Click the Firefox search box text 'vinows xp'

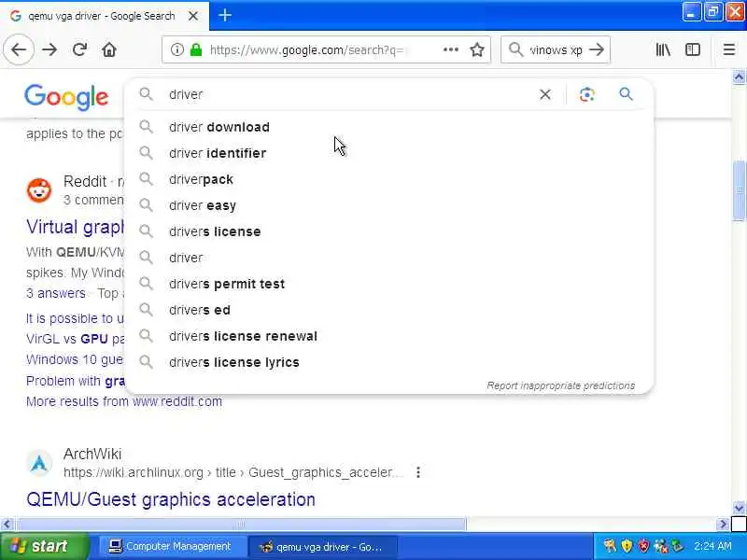[556, 50]
